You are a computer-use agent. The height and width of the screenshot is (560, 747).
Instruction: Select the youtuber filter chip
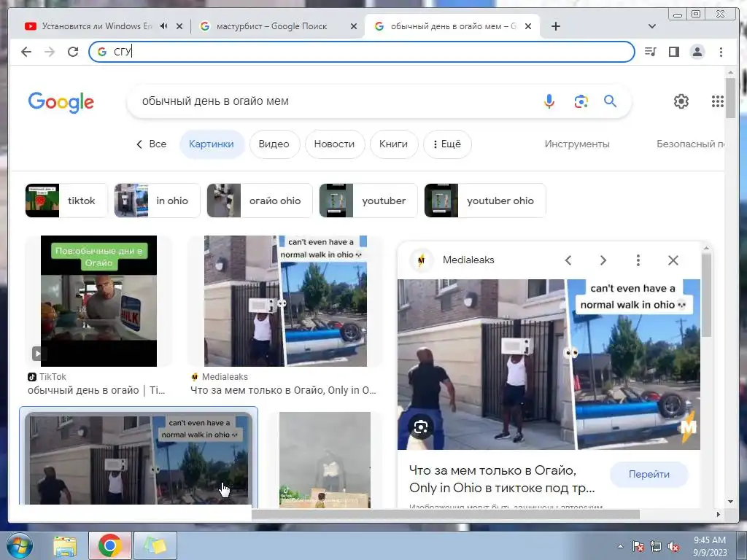[x=368, y=201]
